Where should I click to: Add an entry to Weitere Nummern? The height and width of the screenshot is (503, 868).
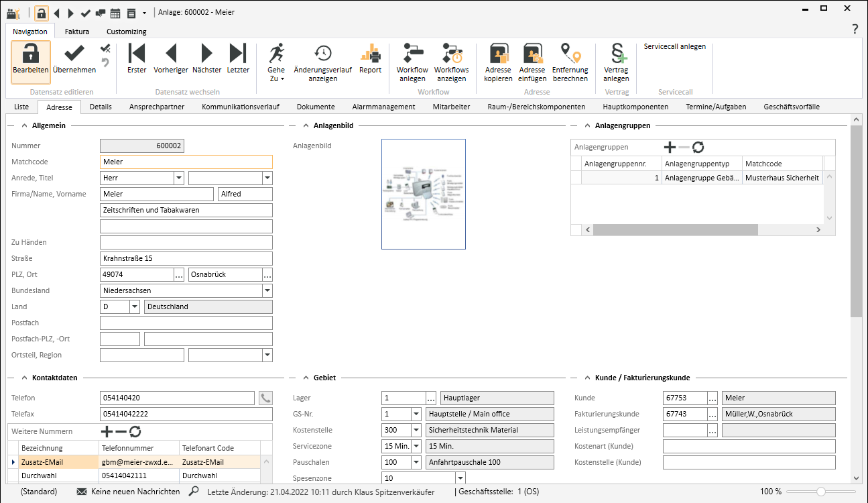107,431
